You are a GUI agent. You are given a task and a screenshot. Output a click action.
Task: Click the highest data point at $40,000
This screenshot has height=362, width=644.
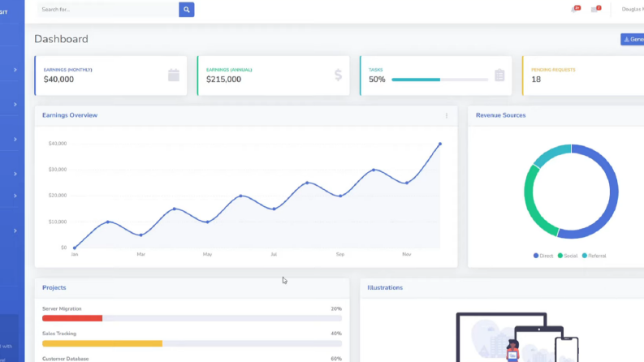[x=440, y=144]
